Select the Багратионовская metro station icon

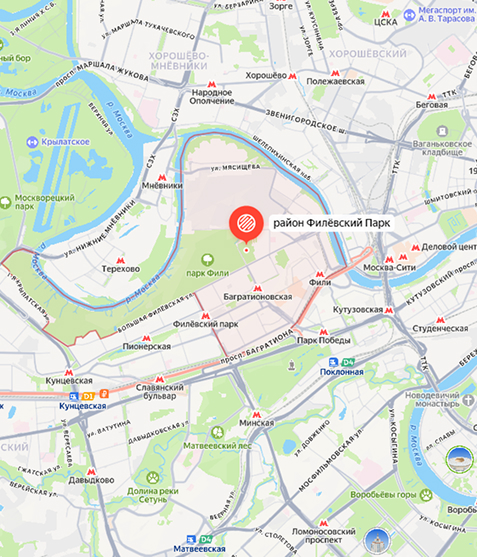tap(258, 288)
